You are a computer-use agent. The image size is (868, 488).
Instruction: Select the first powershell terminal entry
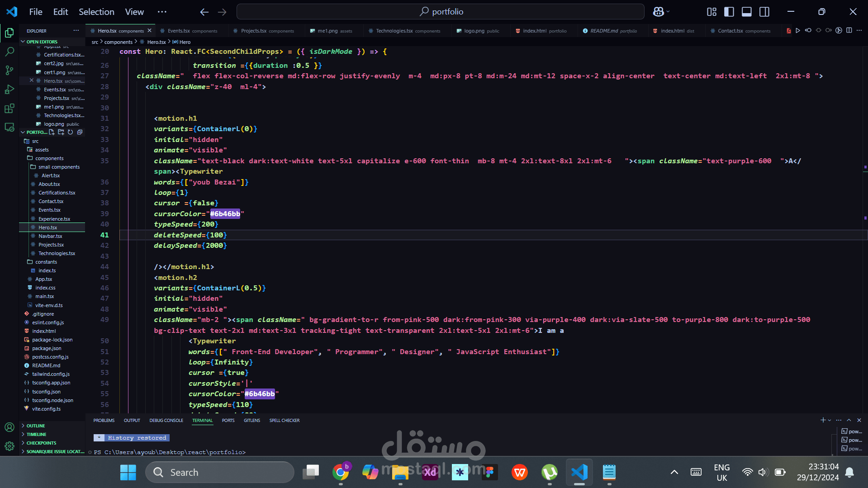(x=852, y=431)
